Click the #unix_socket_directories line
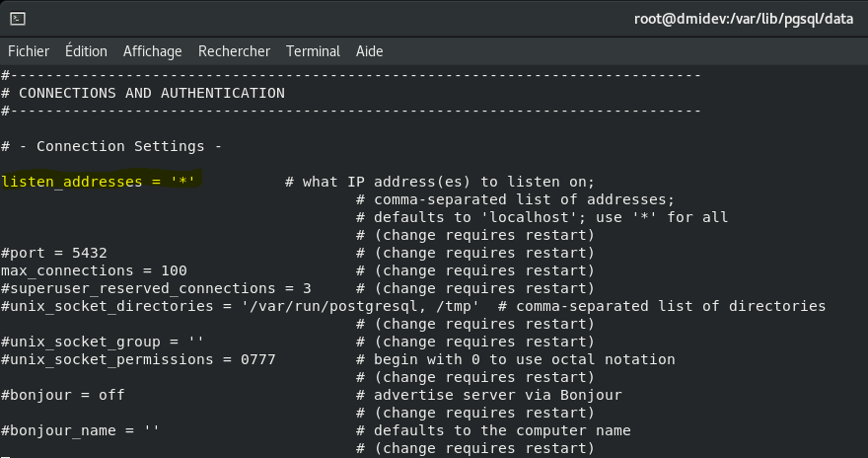868x458 pixels. pos(413,306)
